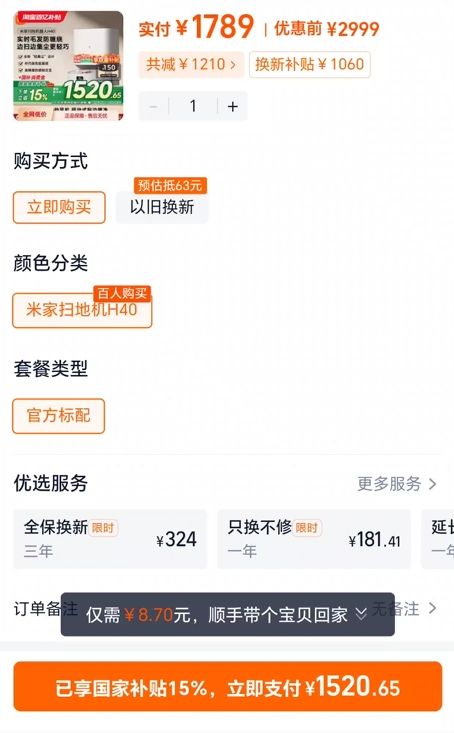Choose 米家扫地机H40 color category
Viewport: 454px width, 733px height.
(82, 310)
